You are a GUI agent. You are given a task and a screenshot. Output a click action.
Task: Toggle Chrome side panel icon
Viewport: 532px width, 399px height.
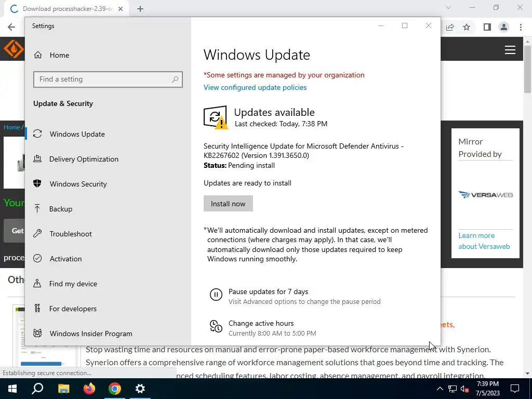pos(487,27)
